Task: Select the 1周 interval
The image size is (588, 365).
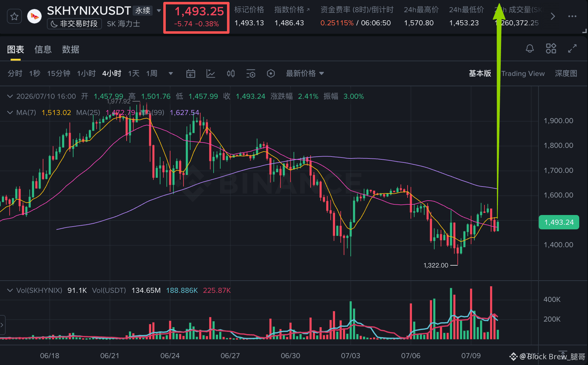Action: 152,73
